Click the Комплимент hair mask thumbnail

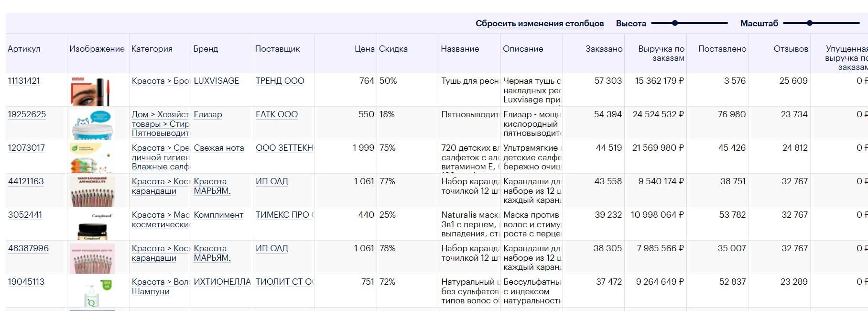(93, 225)
